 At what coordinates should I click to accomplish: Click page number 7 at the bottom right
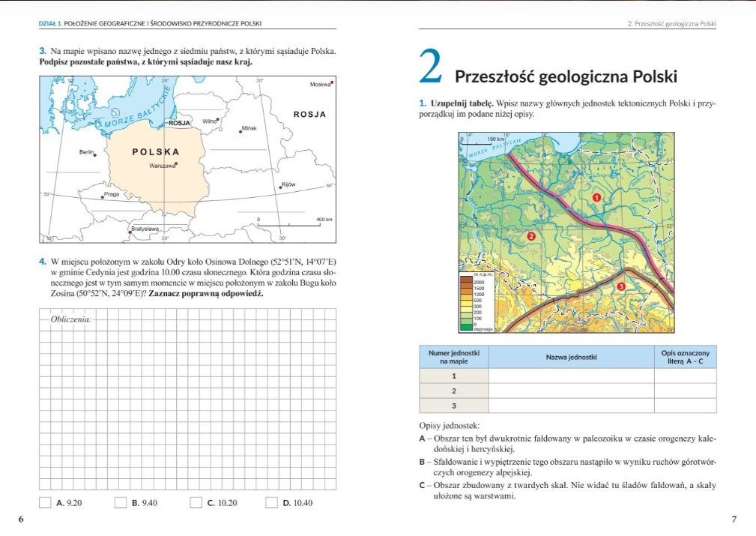734,519
